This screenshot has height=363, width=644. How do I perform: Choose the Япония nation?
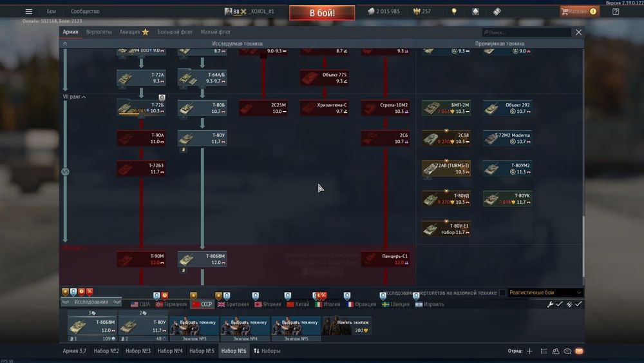268,304
